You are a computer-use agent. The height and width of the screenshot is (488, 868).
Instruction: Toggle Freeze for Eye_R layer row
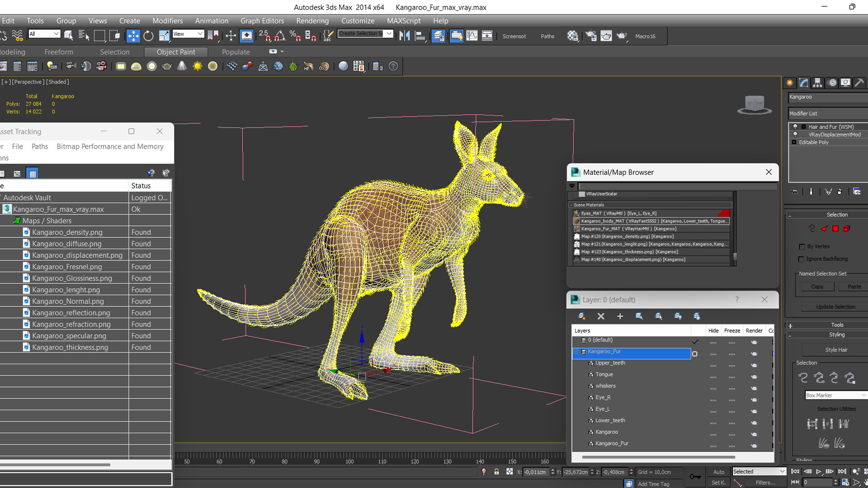coord(732,400)
